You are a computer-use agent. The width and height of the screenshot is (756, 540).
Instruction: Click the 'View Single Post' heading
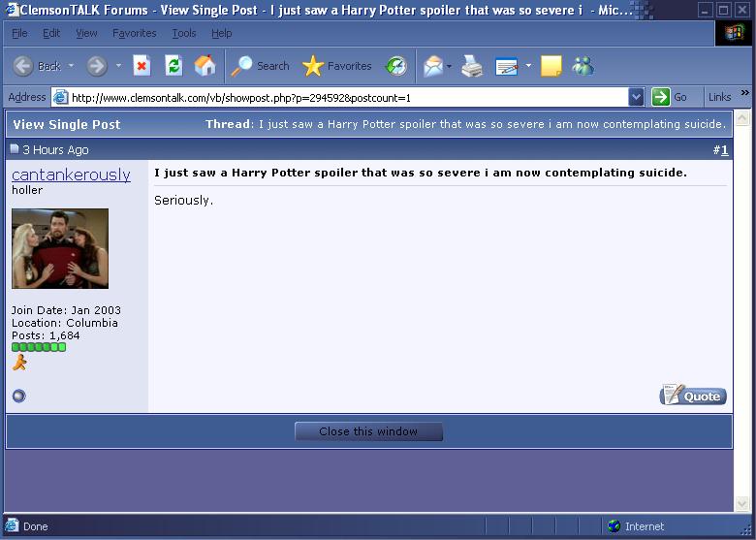(x=67, y=124)
